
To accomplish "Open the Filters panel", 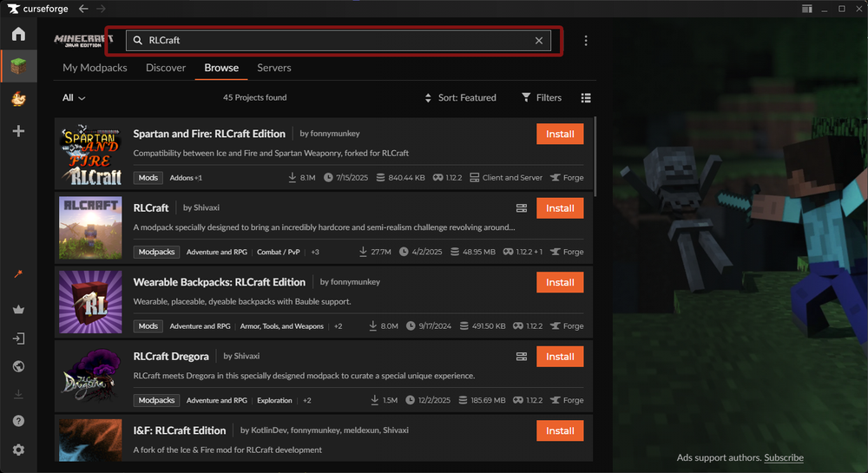I will pyautogui.click(x=542, y=98).
